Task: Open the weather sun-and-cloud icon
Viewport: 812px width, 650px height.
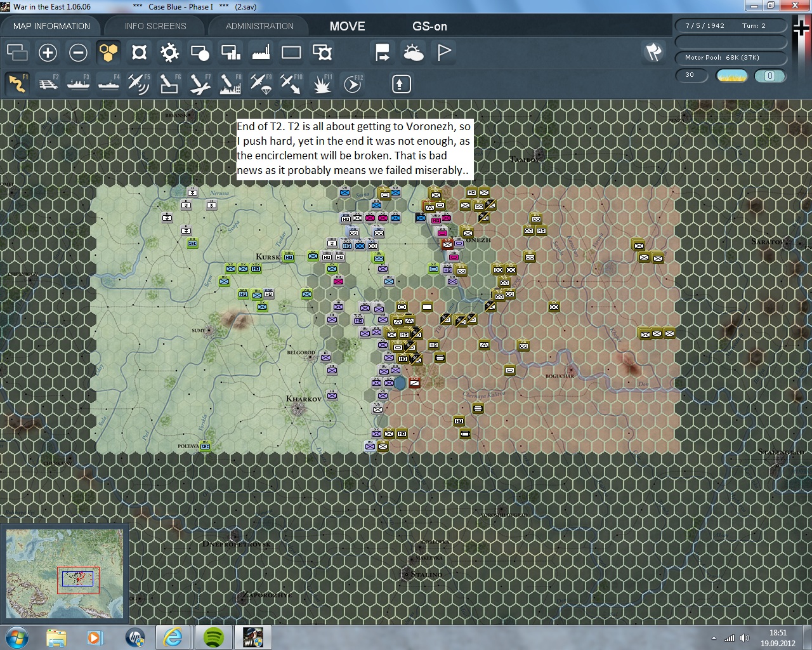Action: click(413, 53)
